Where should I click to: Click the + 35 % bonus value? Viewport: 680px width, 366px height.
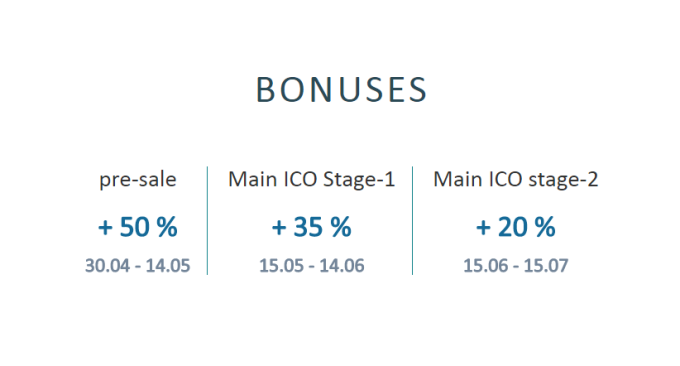pyautogui.click(x=312, y=227)
